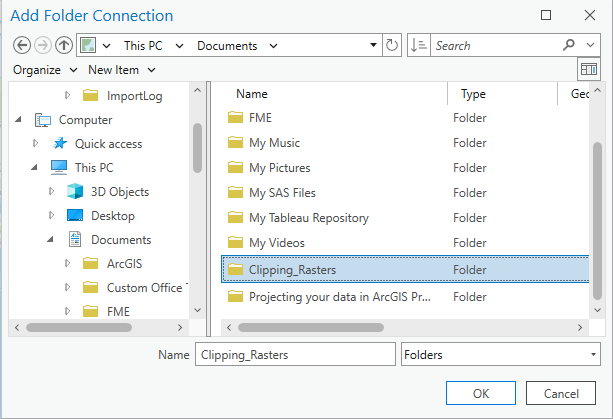Open the Documents path dropdown chevron
This screenshot has width=613, height=419.
(274, 46)
